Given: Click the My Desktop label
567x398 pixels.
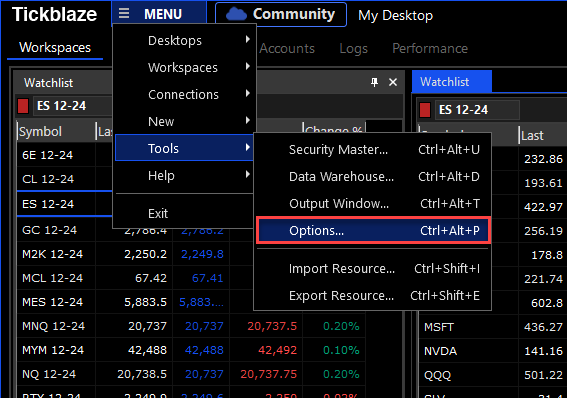Looking at the screenshot, I should [395, 15].
